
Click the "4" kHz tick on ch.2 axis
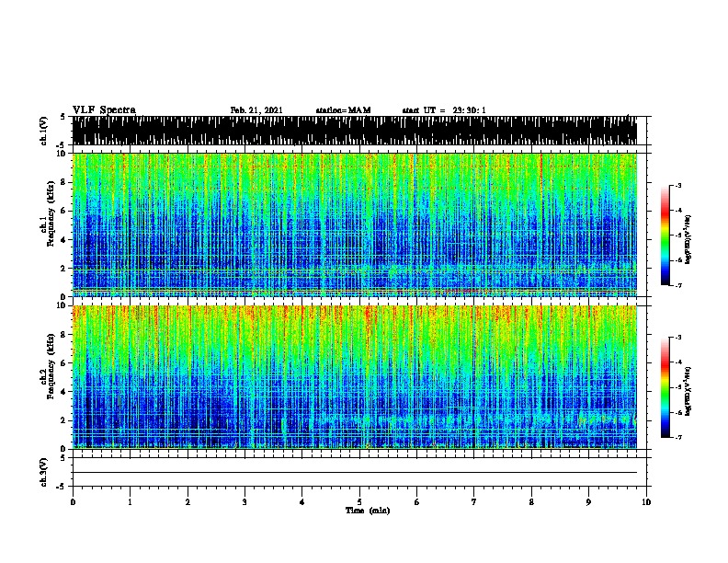point(63,392)
